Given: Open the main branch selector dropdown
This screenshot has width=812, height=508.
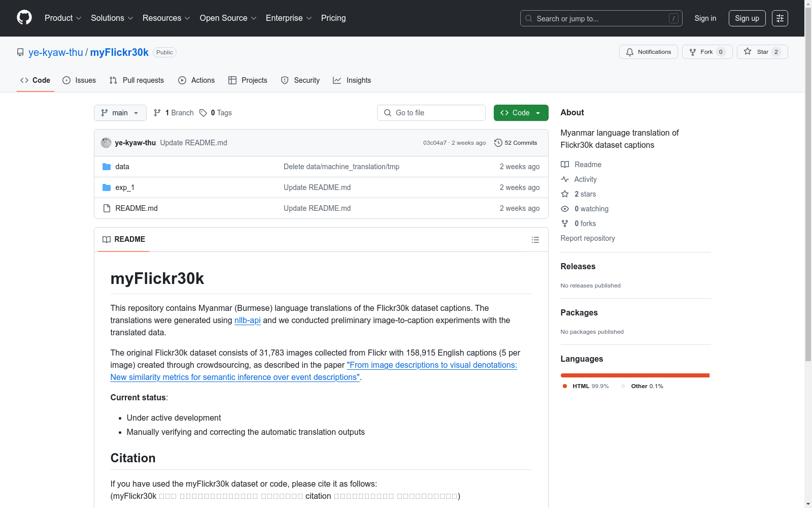Looking at the screenshot, I should [120, 113].
